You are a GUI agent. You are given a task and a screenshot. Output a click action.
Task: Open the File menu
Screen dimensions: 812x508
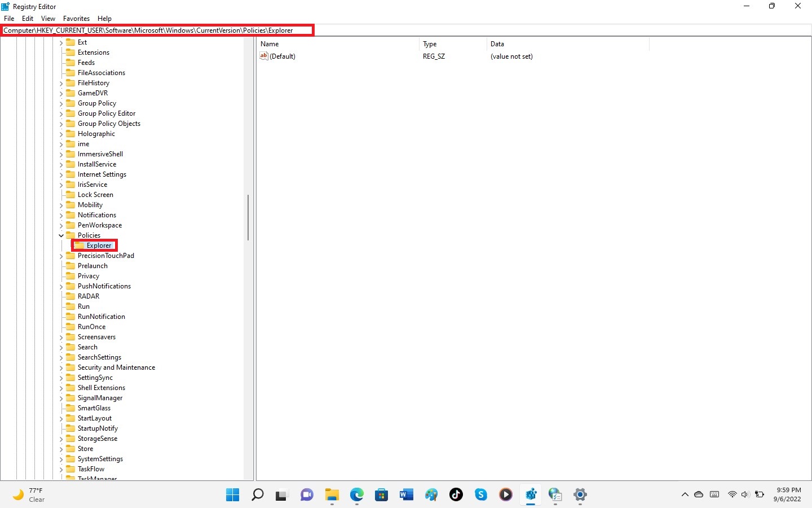[9, 19]
